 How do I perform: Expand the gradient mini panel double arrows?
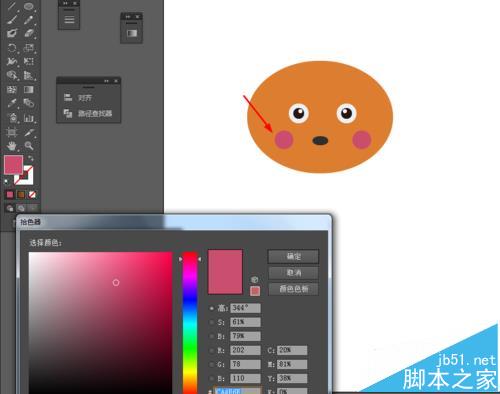128,16
